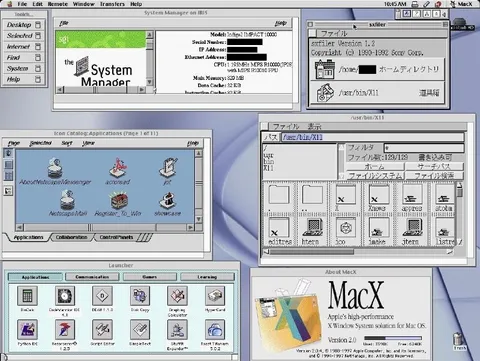
Task: Select the imake icon in the file listing
Action: (379, 228)
